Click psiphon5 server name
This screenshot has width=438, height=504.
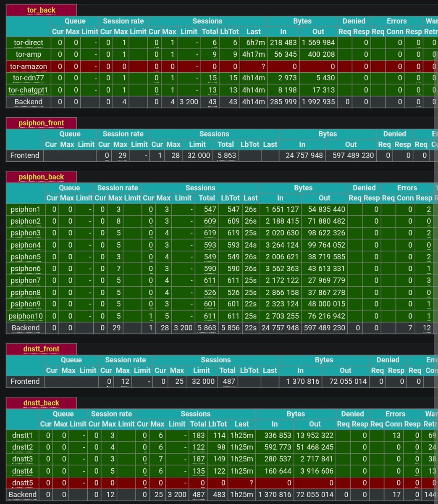click(25, 257)
